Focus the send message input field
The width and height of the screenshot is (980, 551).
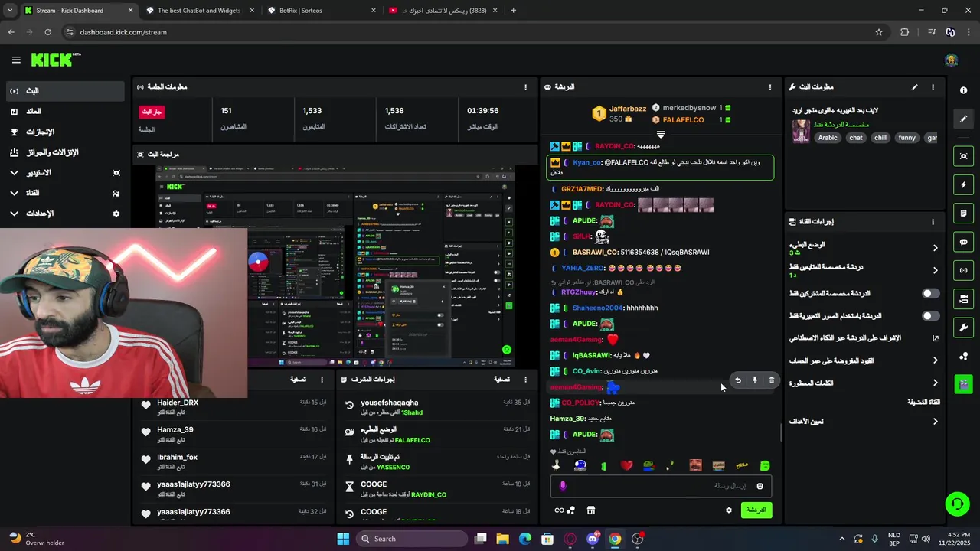(660, 486)
